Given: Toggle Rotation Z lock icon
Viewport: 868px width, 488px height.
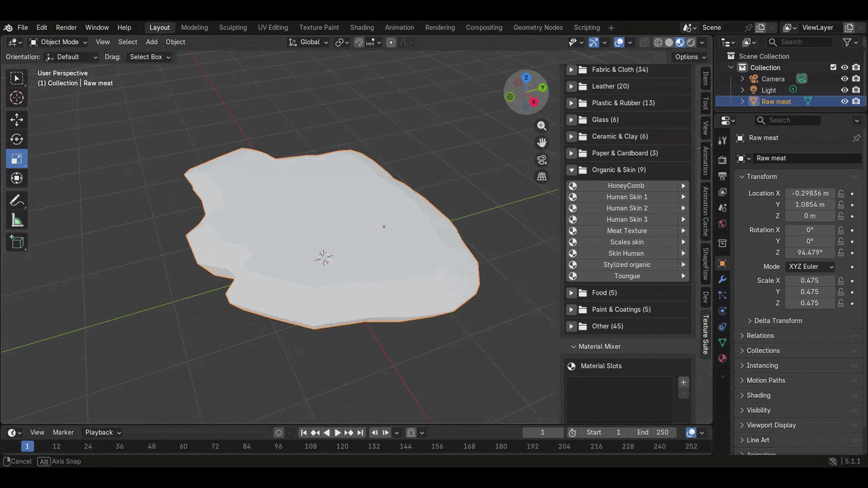Looking at the screenshot, I should pos(841,253).
